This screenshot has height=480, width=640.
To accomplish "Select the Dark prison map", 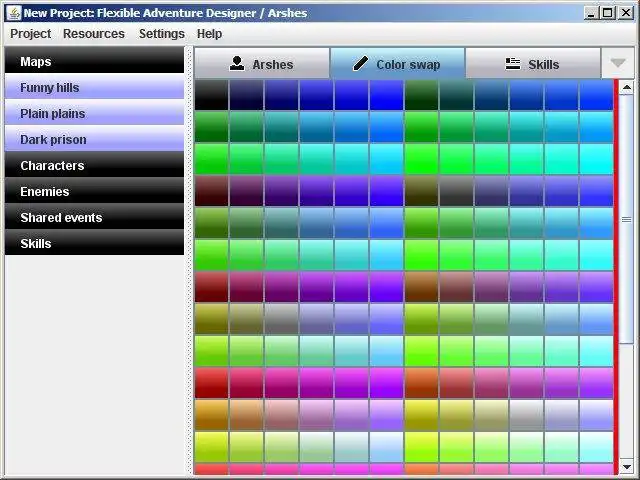I will point(94,140).
